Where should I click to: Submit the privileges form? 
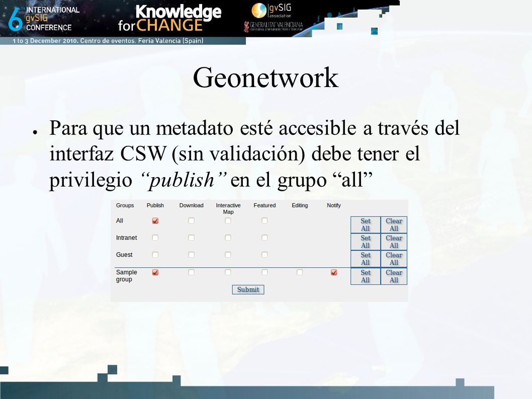click(248, 290)
